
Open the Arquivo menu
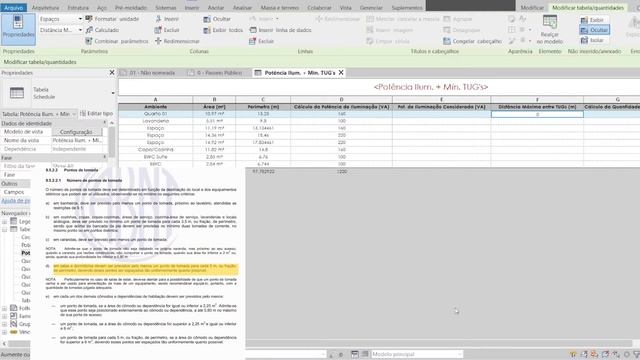pos(13,8)
